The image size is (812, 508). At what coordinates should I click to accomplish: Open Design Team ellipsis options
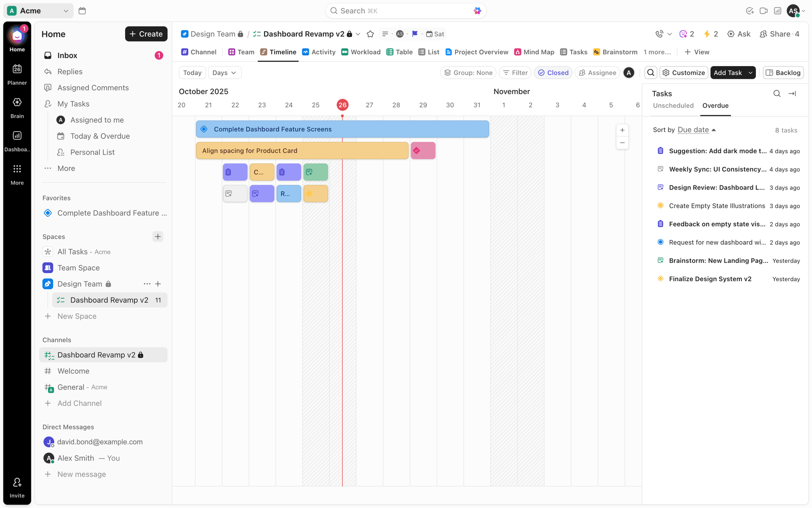coord(147,284)
